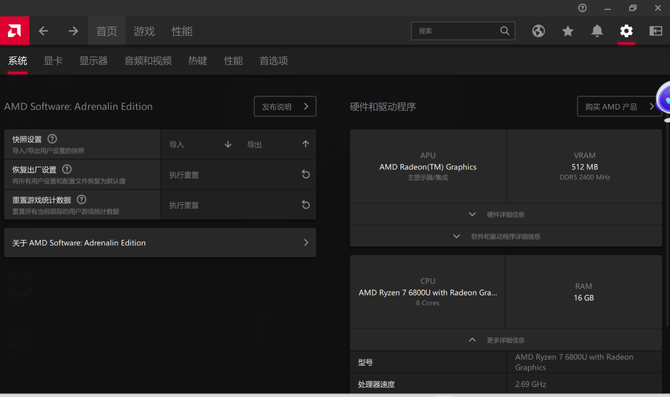Click 执行重置 for 恢复出厂设置

238,175
